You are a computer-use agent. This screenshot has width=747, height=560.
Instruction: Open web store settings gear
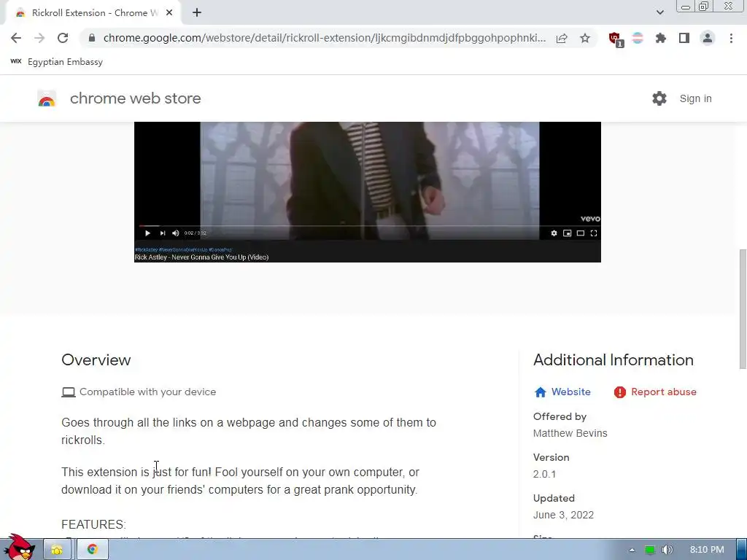[x=659, y=98]
